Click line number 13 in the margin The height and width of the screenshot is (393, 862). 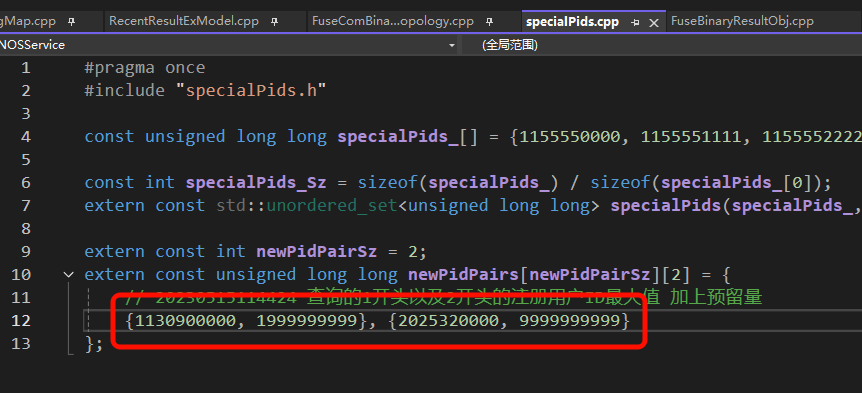[21, 343]
